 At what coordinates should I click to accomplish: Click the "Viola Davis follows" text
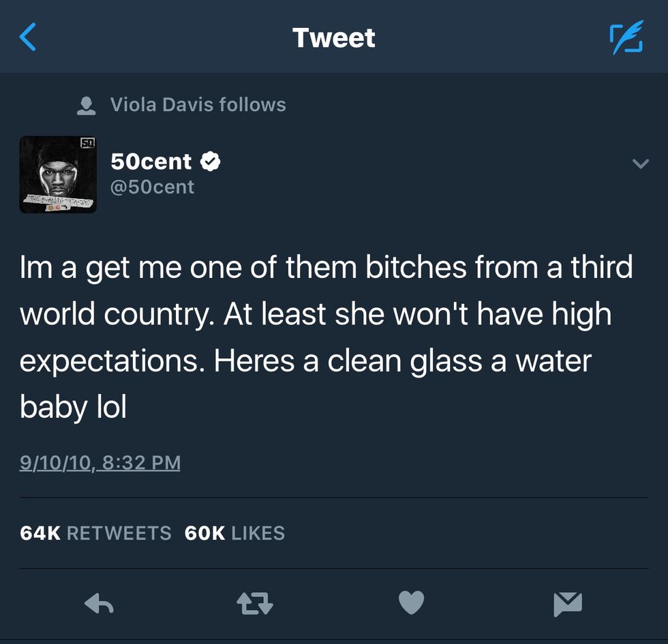[x=198, y=105]
